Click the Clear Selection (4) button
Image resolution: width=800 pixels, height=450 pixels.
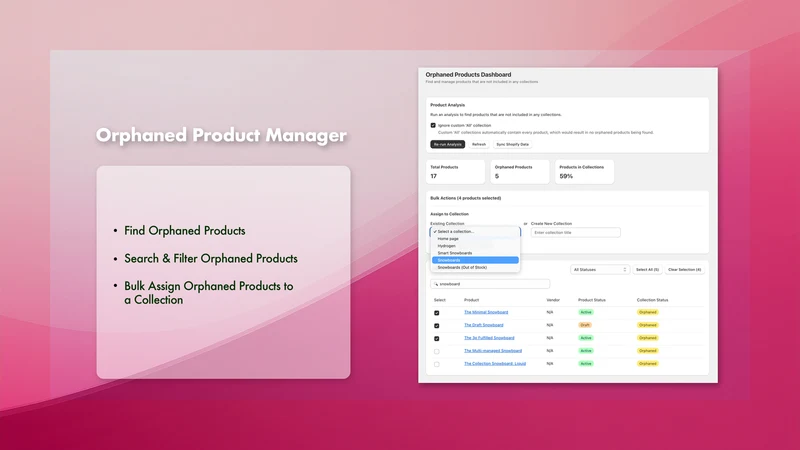[x=685, y=269]
